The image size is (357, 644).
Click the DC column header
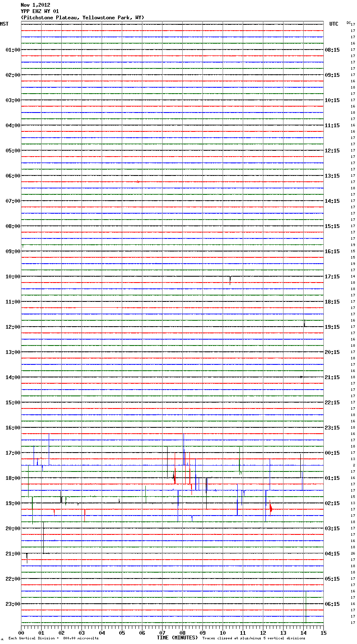pyautogui.click(x=349, y=23)
